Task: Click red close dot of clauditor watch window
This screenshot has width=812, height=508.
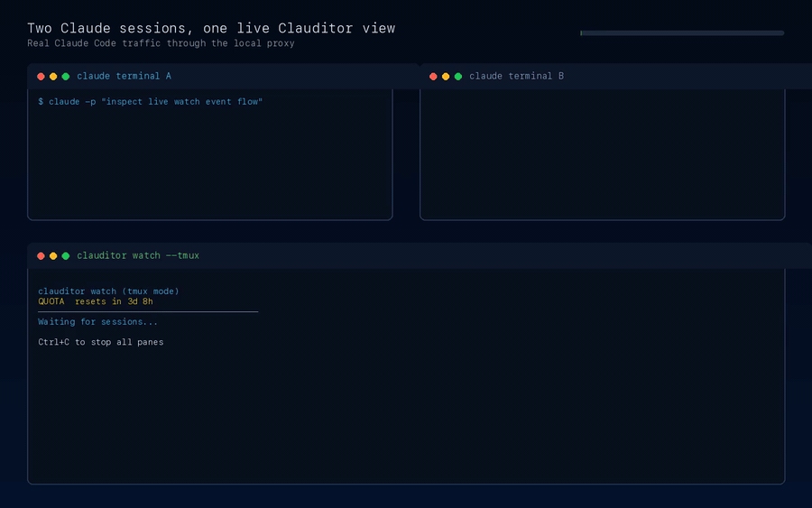Action: [41, 256]
